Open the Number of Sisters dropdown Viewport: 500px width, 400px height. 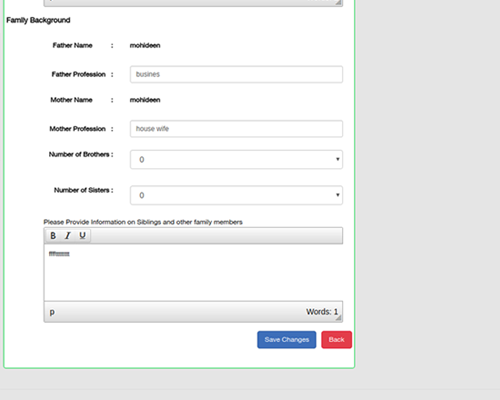coord(236,195)
